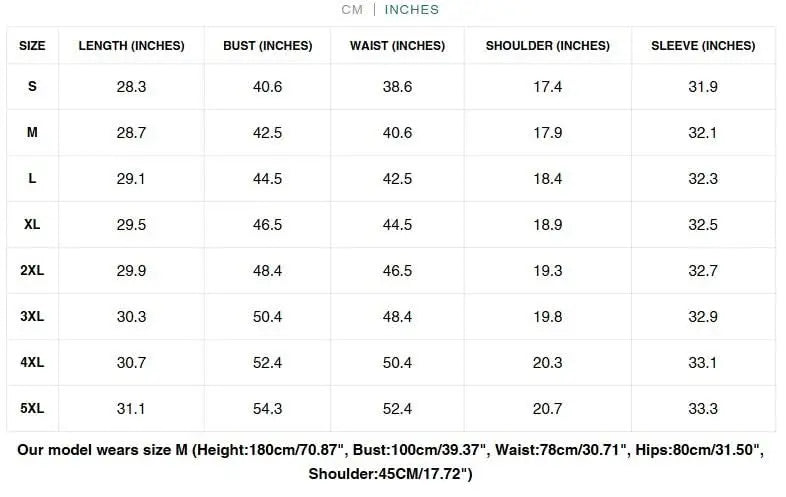Switch the size chart to CM

351,10
